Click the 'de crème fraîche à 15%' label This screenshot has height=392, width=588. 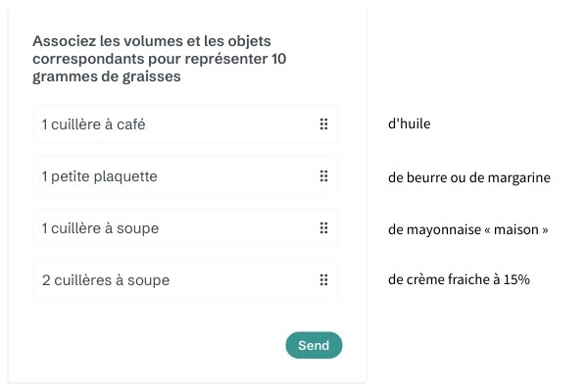(x=459, y=280)
